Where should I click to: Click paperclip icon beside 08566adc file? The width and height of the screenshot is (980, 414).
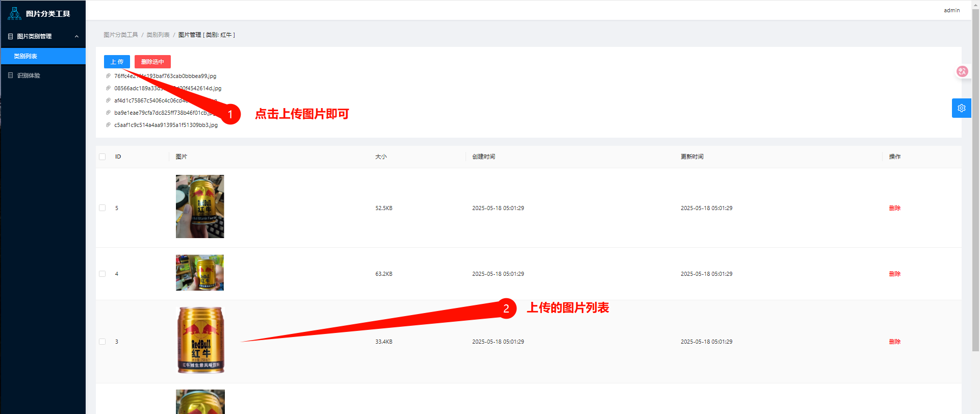tap(108, 88)
